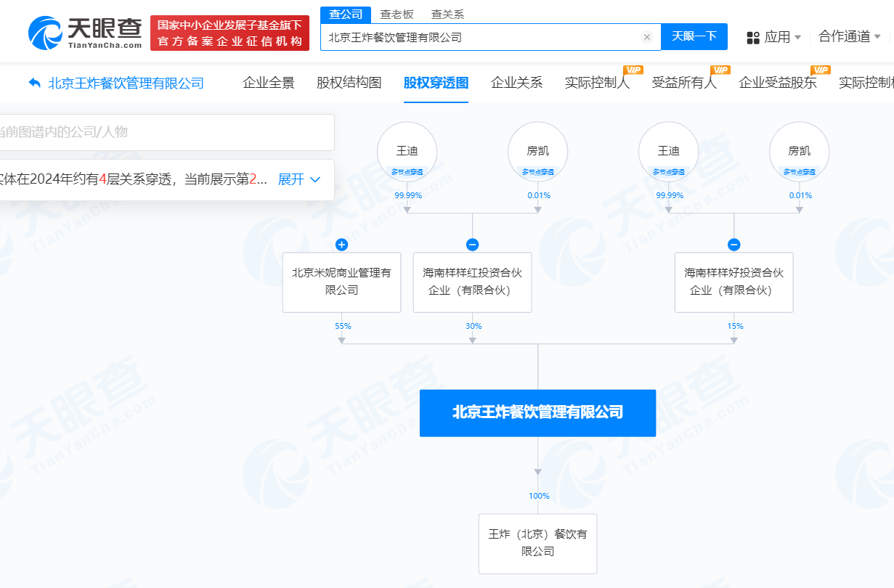Image resolution: width=894 pixels, height=588 pixels.
Task: Click the 天眼一下 search button
Action: pos(694,36)
